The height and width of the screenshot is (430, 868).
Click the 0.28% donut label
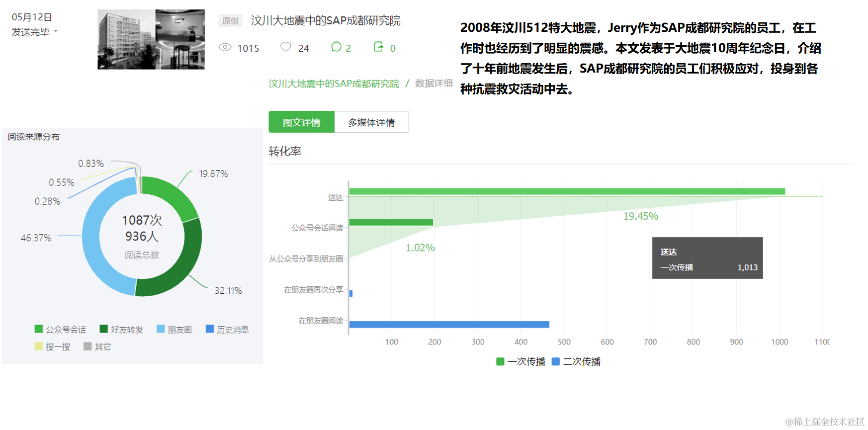click(x=47, y=201)
